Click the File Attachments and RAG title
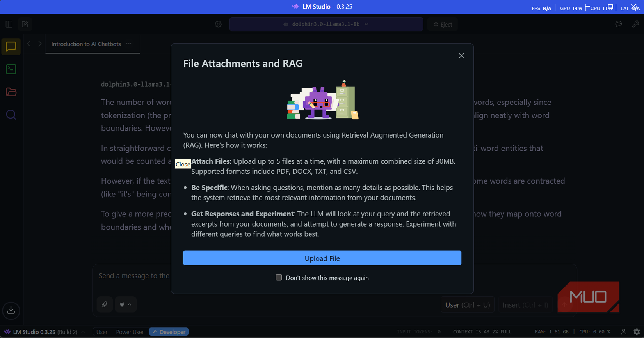Image resolution: width=644 pixels, height=338 pixels. [x=243, y=63]
